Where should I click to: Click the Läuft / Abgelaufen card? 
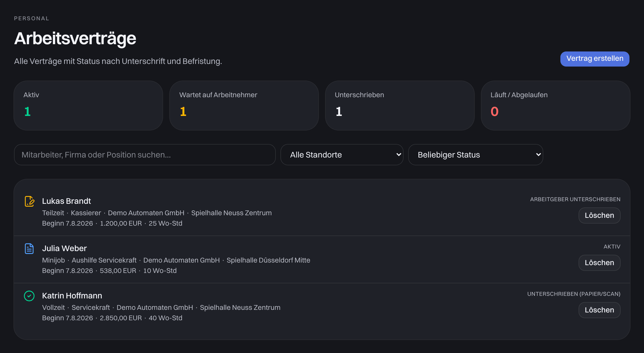pyautogui.click(x=555, y=105)
